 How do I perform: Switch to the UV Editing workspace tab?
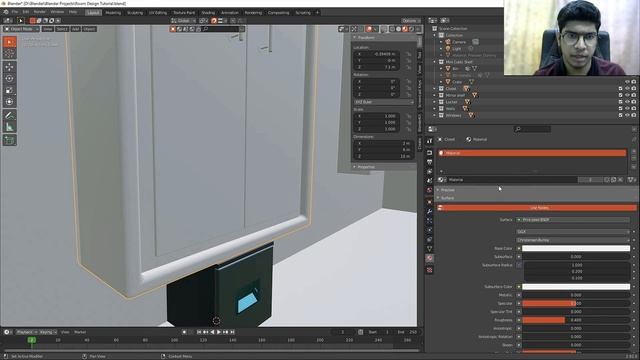pos(158,13)
